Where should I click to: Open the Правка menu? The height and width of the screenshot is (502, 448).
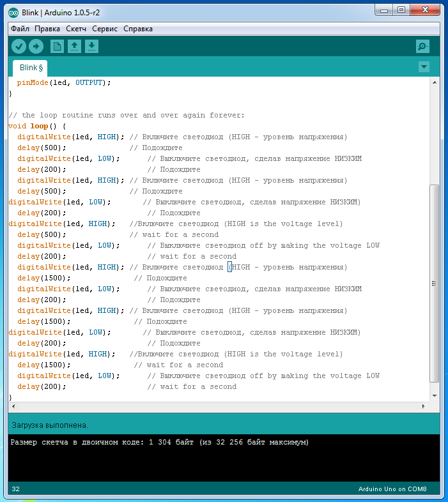coord(47,29)
